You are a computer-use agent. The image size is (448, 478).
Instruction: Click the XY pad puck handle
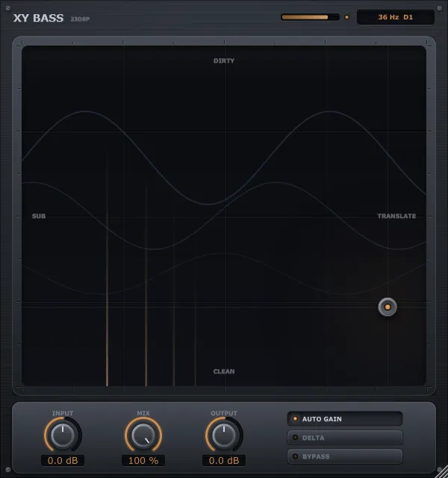(x=388, y=307)
